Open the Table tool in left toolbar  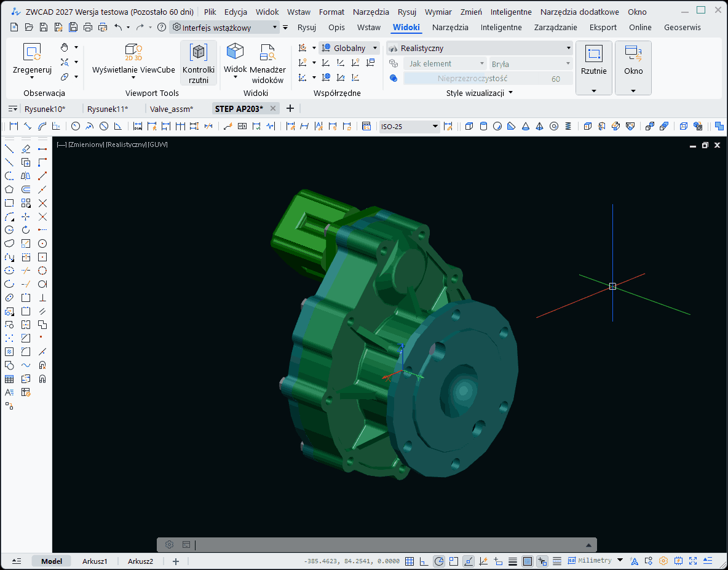coord(9,379)
